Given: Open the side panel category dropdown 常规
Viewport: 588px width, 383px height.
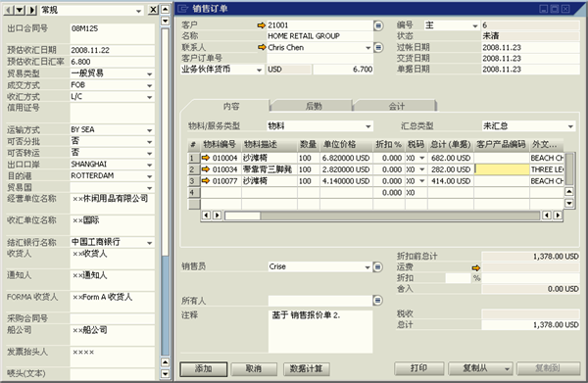Looking at the screenshot, I should [x=139, y=11].
